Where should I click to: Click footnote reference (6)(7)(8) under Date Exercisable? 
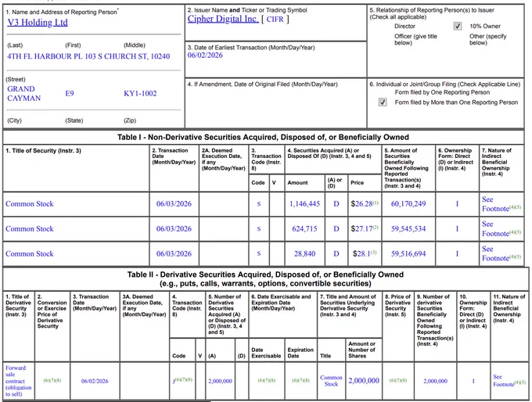(x=267, y=380)
